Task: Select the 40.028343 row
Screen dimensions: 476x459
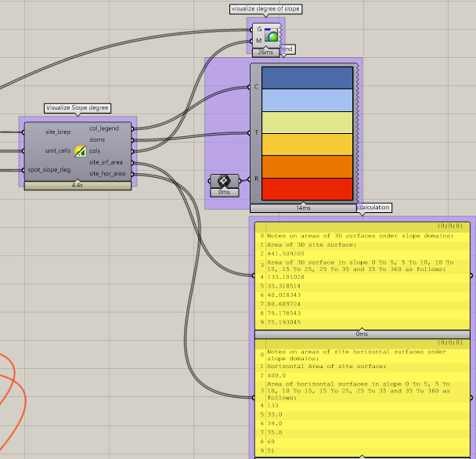Action: point(362,295)
